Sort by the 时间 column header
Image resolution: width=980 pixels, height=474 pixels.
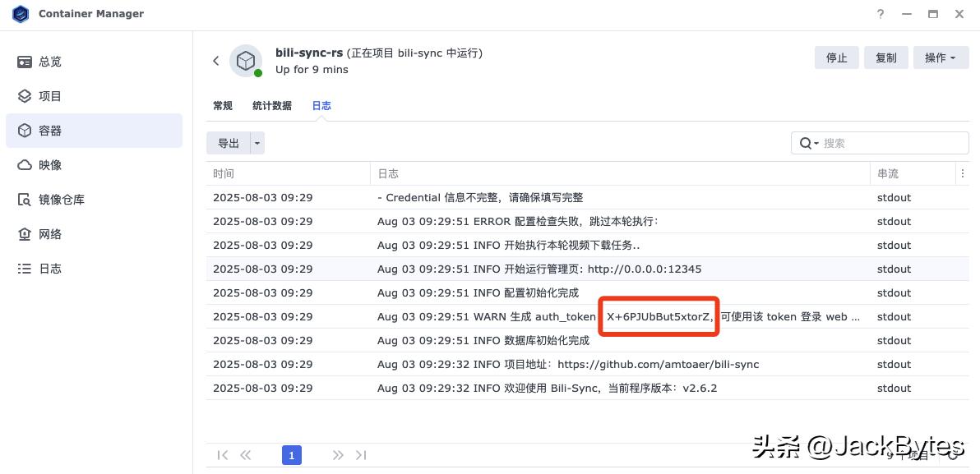288,173
